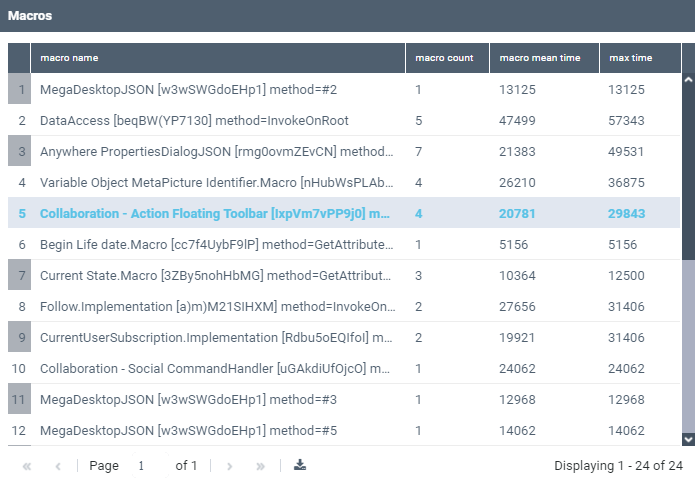Click the next page arrow icon

click(x=230, y=466)
